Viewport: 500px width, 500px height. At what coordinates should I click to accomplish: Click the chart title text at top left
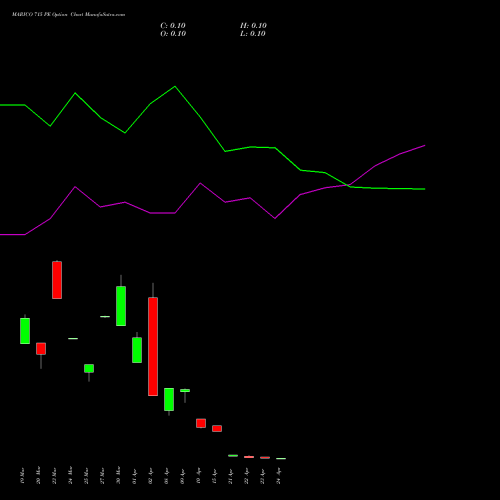click(x=68, y=15)
